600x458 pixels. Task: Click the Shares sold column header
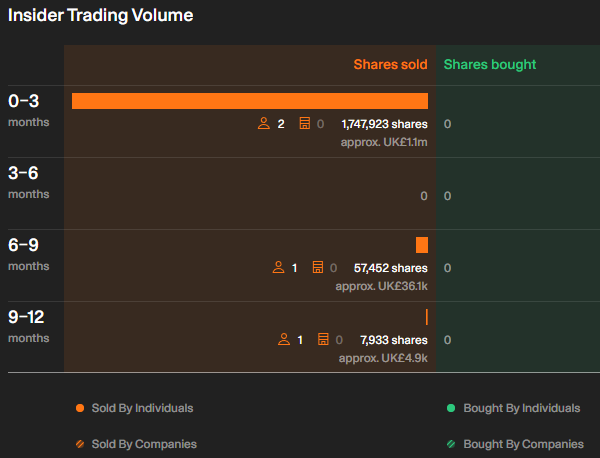[390, 64]
